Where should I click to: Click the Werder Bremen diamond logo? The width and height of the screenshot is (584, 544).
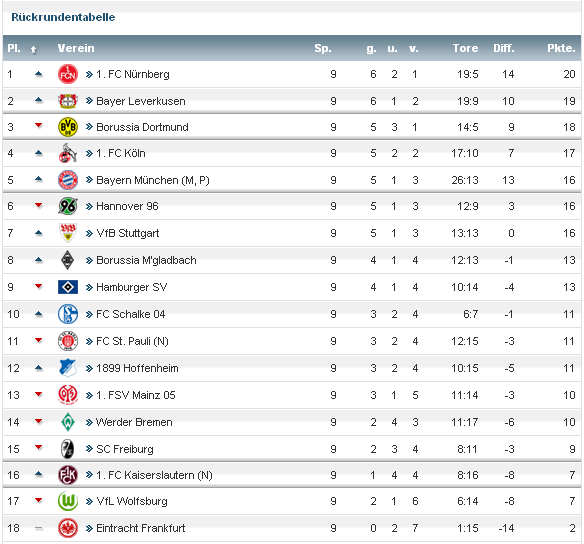(68, 422)
